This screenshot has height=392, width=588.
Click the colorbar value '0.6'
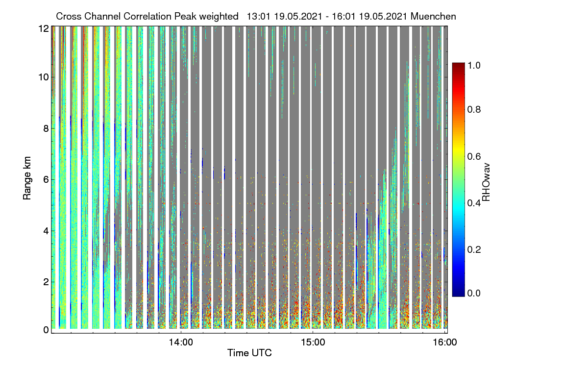(475, 156)
